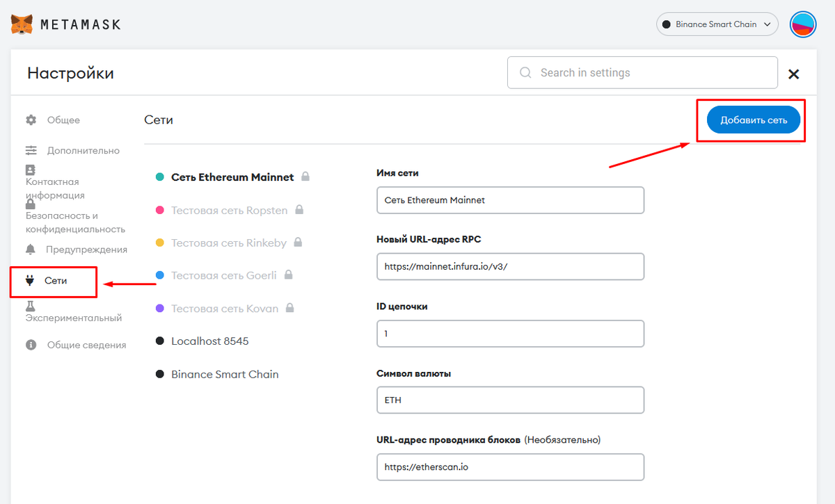
Task: Open the Экспериментальный section
Action: [x=74, y=318]
